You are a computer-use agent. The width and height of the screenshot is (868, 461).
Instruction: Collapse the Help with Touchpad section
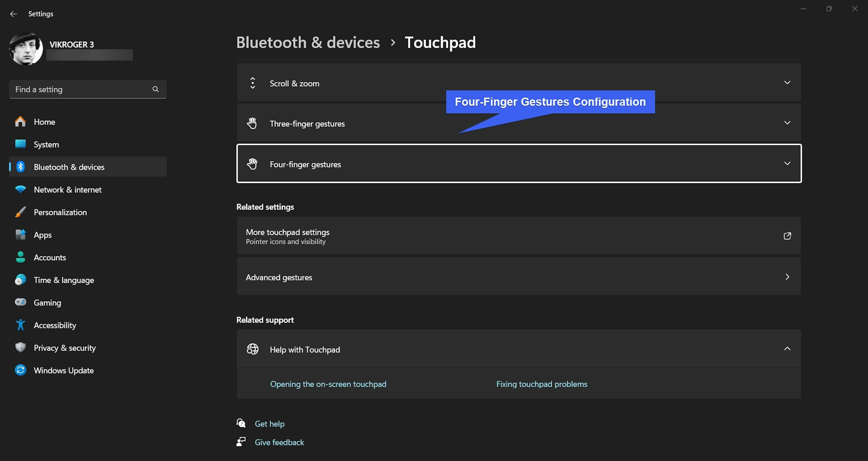787,349
